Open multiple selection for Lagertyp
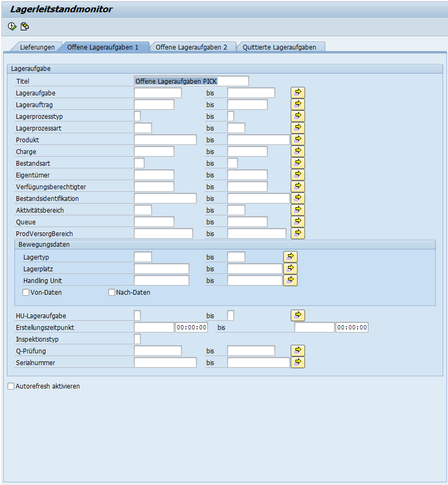 [x=290, y=257]
